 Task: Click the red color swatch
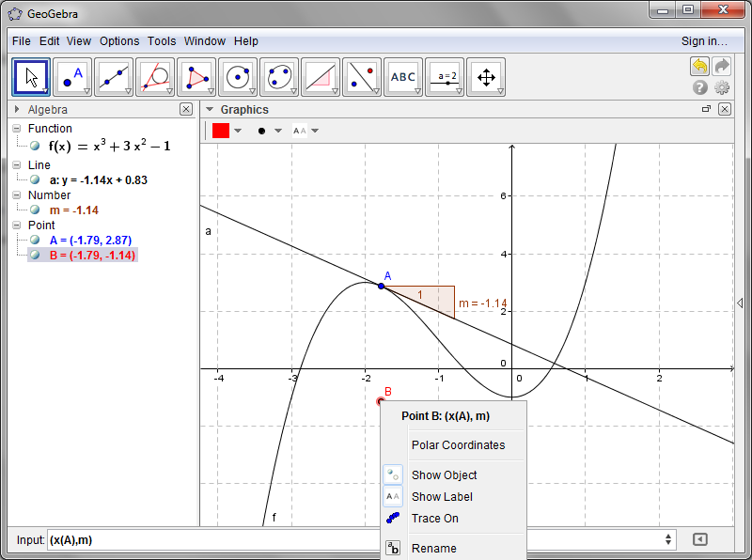click(x=221, y=131)
